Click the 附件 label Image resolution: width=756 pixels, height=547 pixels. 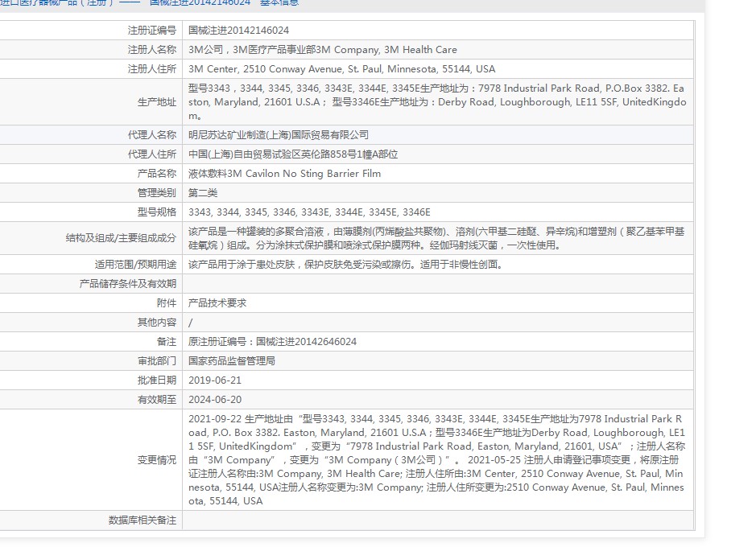pyautogui.click(x=167, y=303)
